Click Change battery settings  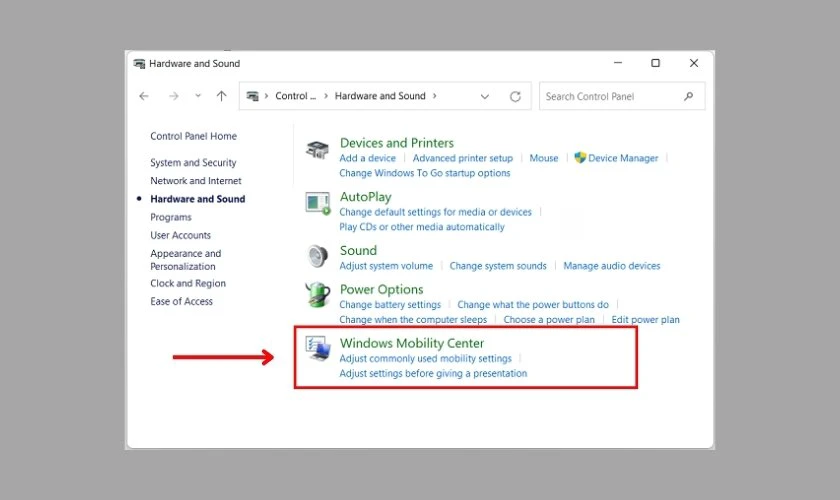coord(390,304)
